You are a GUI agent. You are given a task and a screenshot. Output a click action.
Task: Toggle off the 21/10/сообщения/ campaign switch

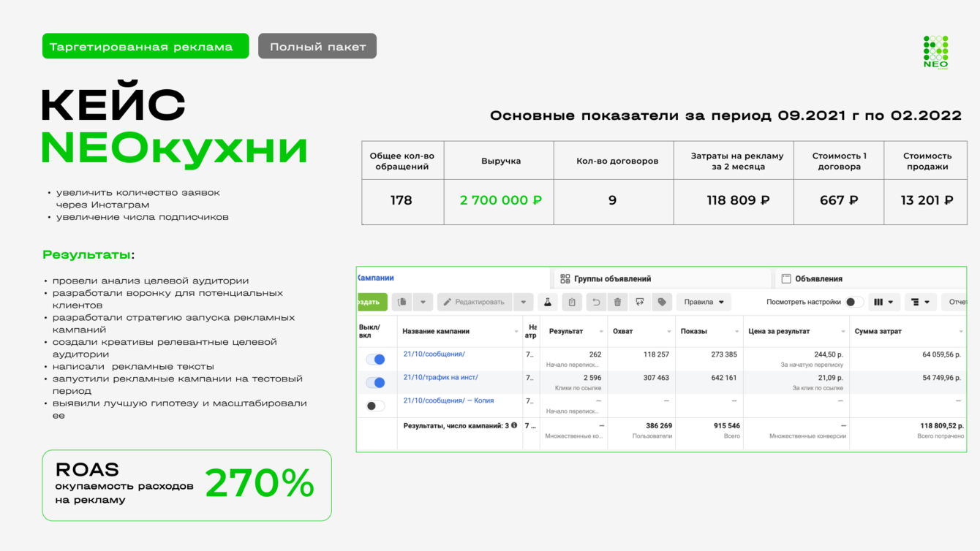[x=376, y=359]
